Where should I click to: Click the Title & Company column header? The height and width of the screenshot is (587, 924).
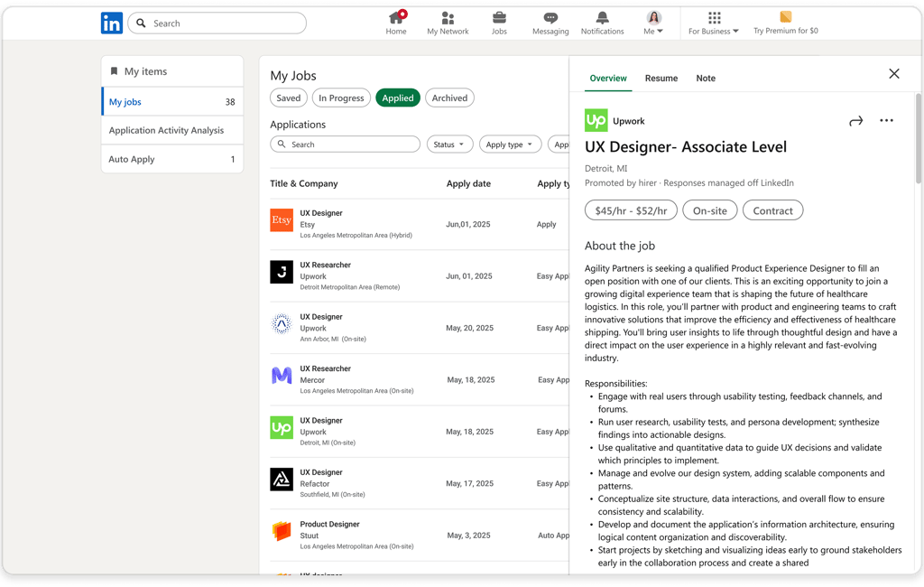coord(304,183)
